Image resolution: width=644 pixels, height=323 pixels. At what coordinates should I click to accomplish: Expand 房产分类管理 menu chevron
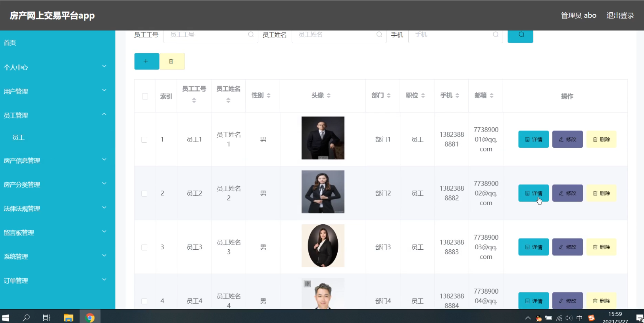click(x=104, y=183)
